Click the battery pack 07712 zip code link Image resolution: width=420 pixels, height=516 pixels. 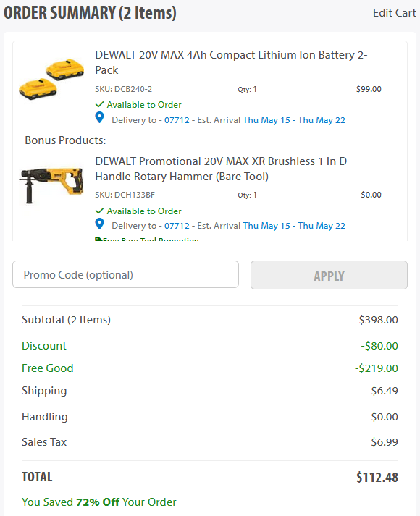click(x=177, y=120)
